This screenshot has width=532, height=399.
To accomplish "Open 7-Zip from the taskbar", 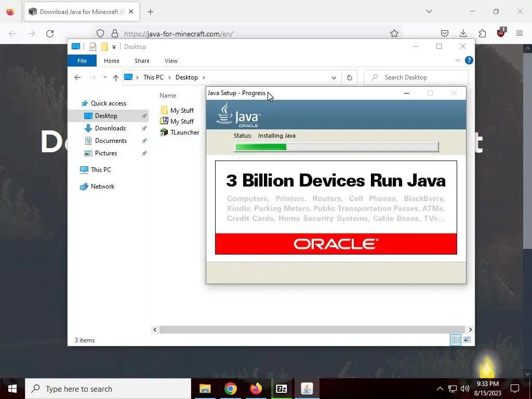I will point(281,389).
